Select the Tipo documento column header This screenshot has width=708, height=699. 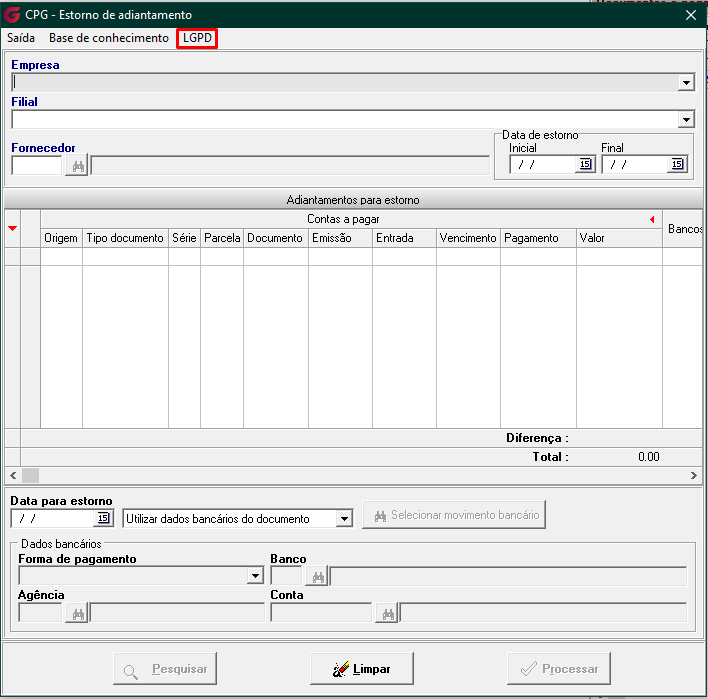[125, 238]
